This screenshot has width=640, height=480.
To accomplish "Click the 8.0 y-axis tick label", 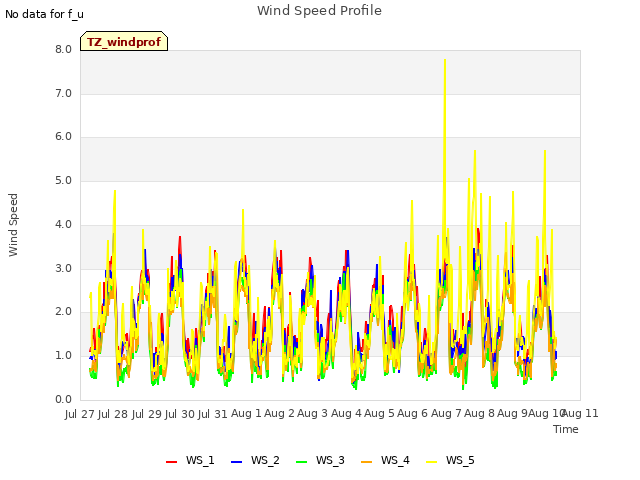I will click(63, 50).
